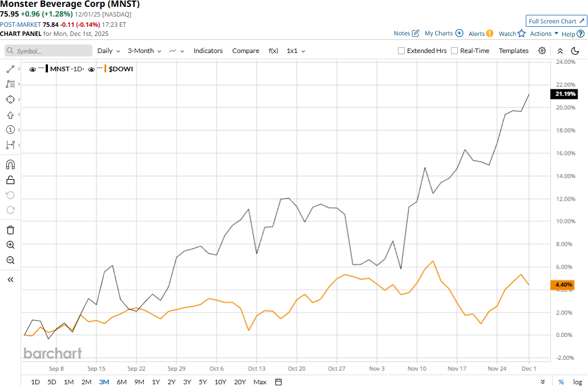Collapse the drawing tools sidebar
Image resolution: width=588 pixels, height=386 pixels.
tap(10, 280)
